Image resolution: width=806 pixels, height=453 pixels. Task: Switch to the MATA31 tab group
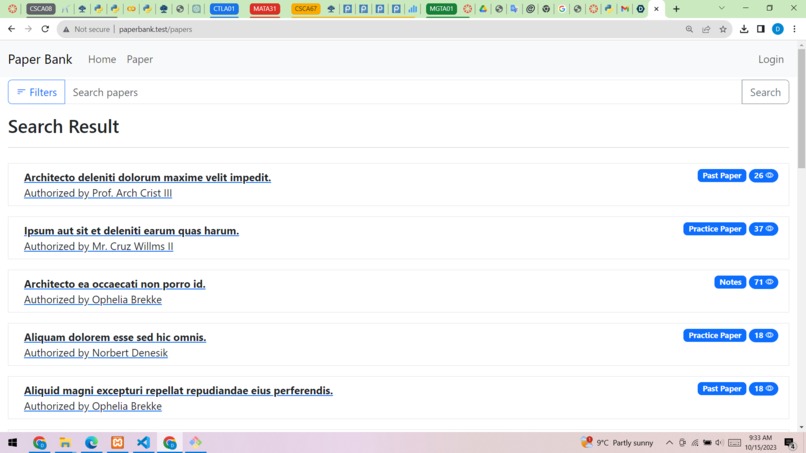(265, 9)
